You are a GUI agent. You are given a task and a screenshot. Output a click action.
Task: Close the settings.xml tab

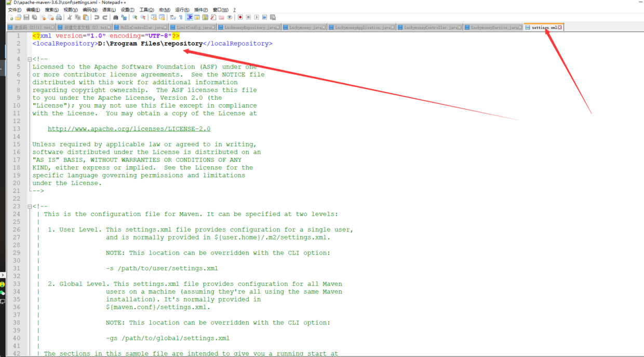560,28
